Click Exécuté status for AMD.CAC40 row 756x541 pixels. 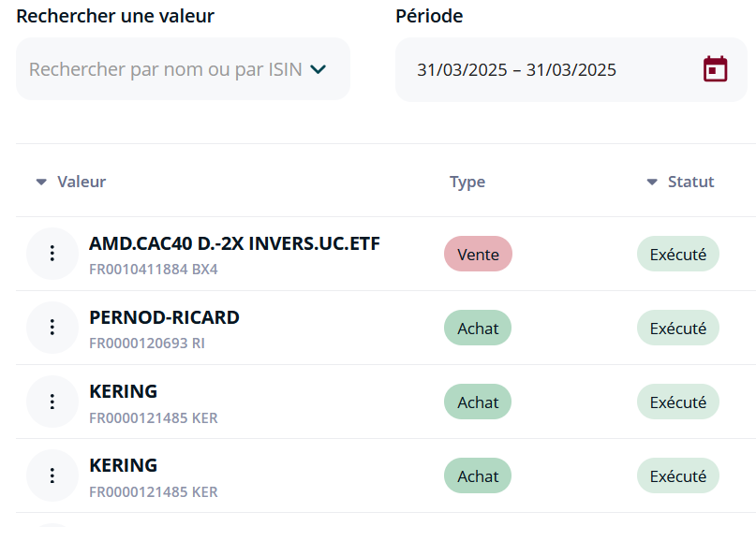point(678,254)
